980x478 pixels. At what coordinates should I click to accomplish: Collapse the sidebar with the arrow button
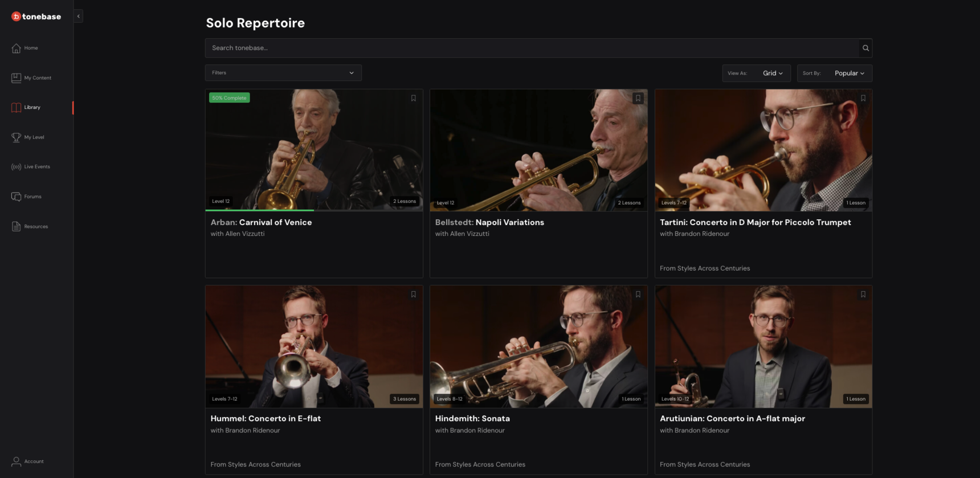click(x=78, y=16)
